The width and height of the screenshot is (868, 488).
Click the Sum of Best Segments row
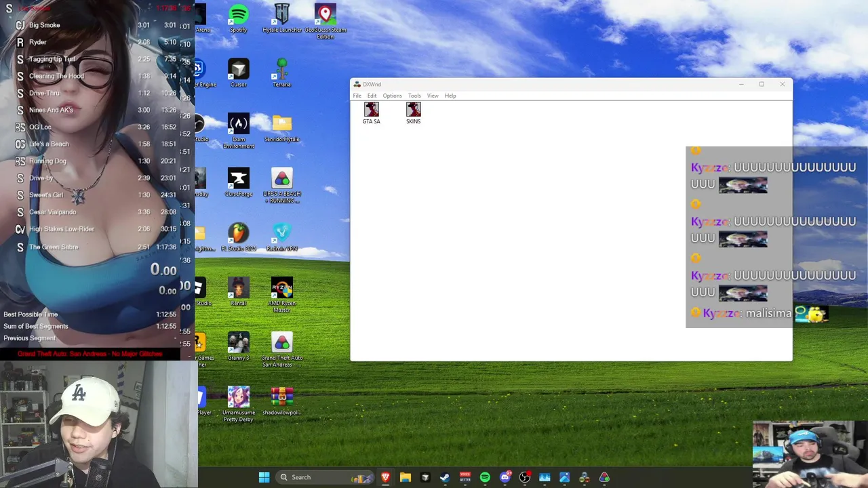point(90,326)
